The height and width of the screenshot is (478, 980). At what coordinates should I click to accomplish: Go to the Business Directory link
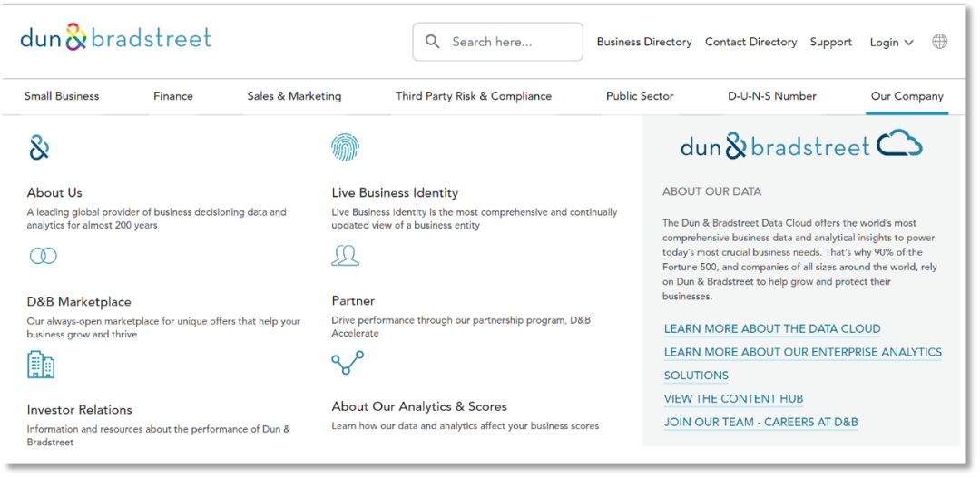(x=643, y=42)
